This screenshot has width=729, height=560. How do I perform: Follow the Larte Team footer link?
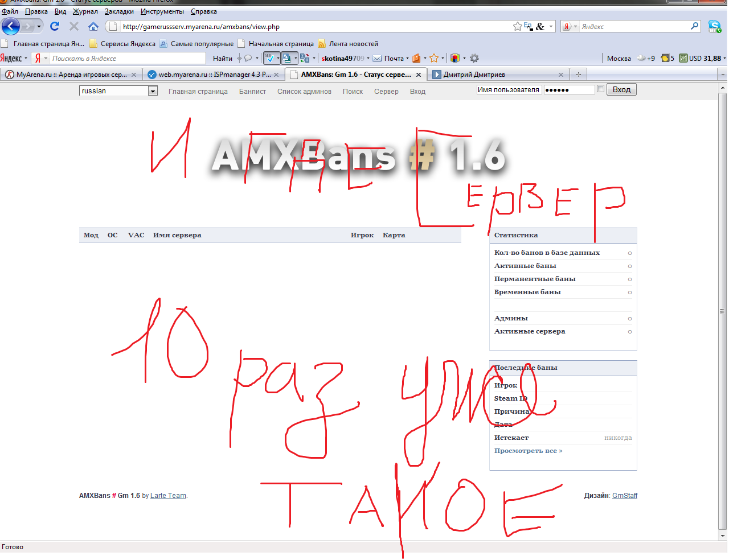coord(168,496)
